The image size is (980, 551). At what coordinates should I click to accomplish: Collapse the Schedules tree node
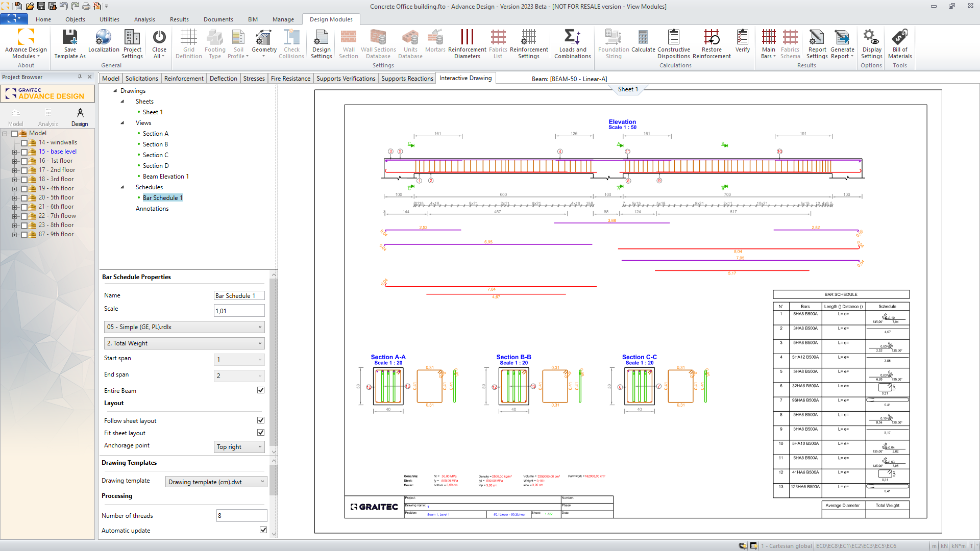click(122, 187)
